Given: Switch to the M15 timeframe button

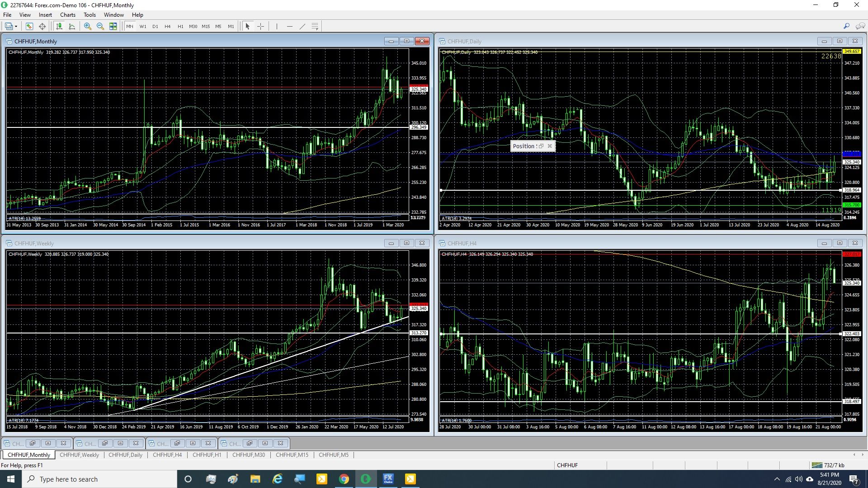Looking at the screenshot, I should point(206,26).
